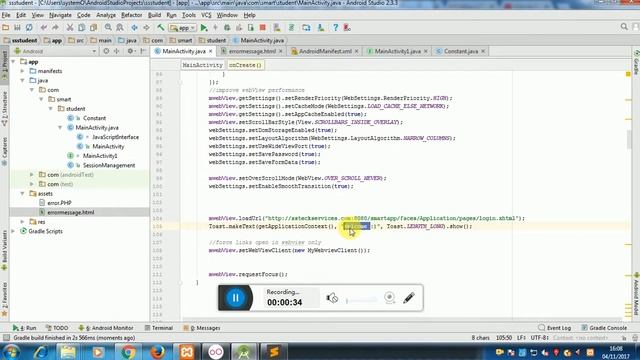Close the MainActivity.java tab
The image size is (640, 360).
211,51
